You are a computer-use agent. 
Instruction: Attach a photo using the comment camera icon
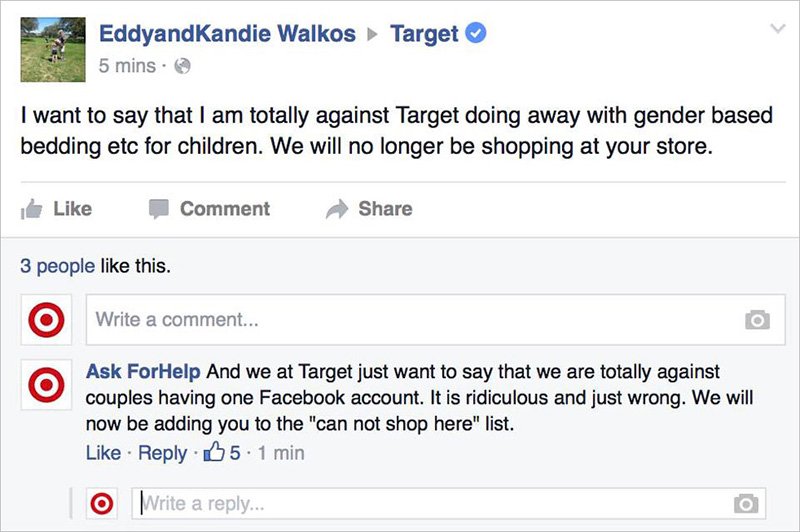pyautogui.click(x=757, y=320)
